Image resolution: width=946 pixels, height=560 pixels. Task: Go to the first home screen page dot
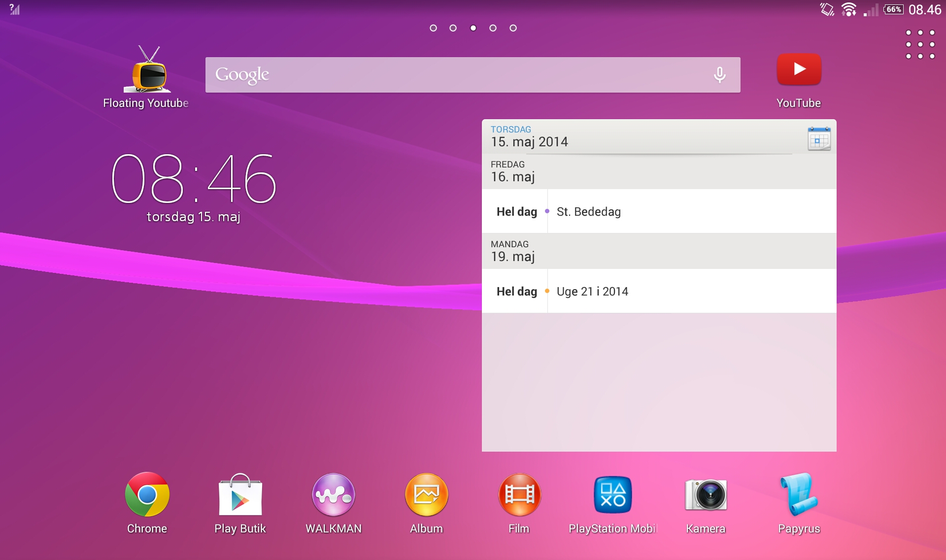coord(433,28)
